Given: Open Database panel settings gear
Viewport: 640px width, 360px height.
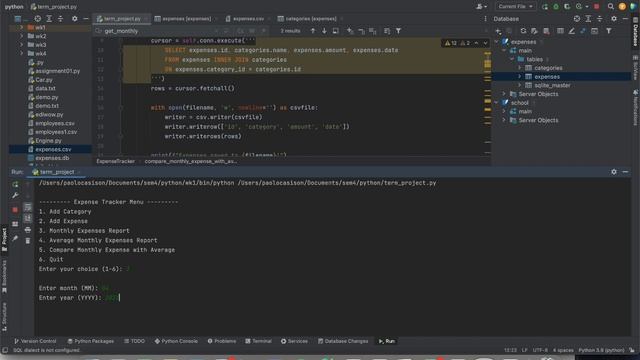Looking at the screenshot, I should point(614,19).
